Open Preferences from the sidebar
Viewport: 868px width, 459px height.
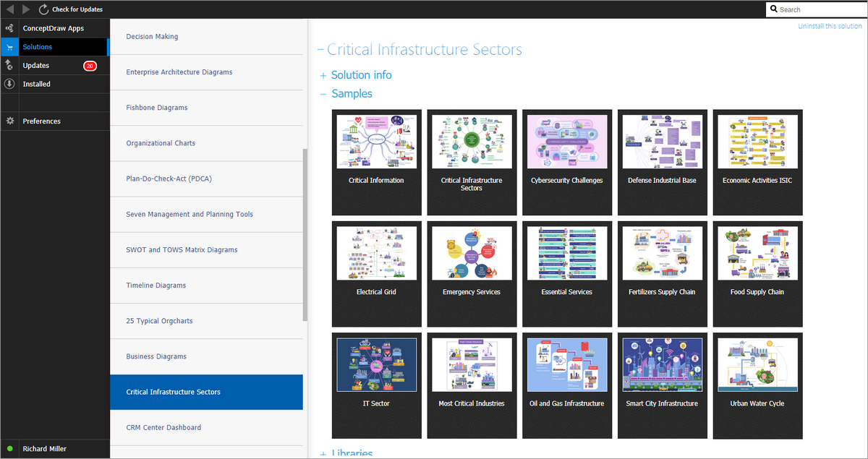click(x=54, y=121)
